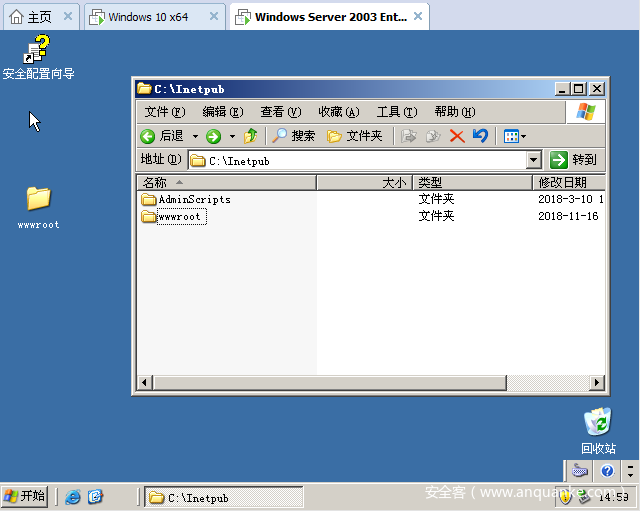Launch Internet Explorer from quick launch

click(73, 497)
